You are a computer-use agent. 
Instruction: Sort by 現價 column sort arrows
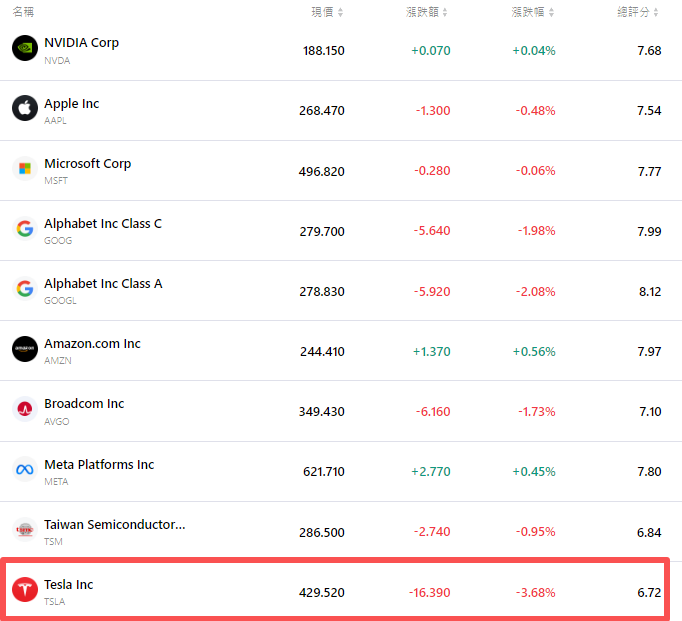(x=340, y=12)
